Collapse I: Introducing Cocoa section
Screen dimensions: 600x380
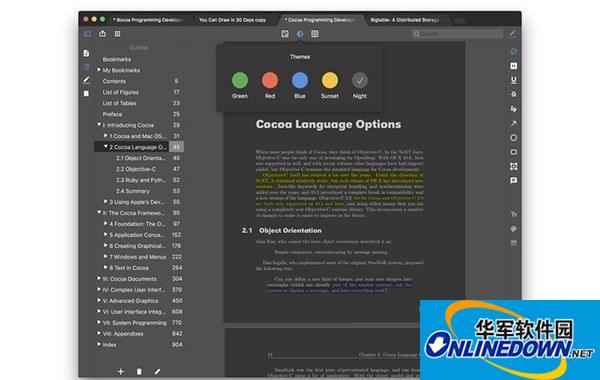tap(99, 125)
